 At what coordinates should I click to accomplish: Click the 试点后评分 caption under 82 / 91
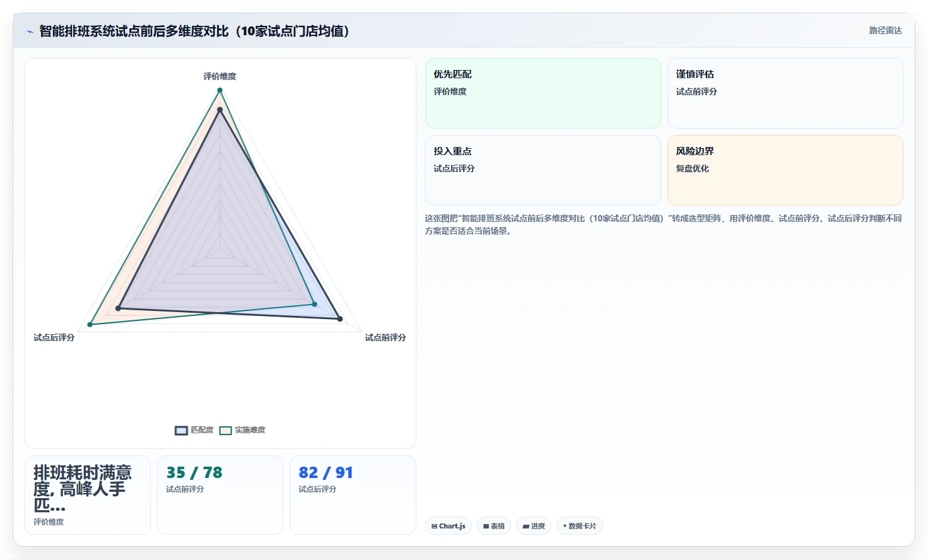click(317, 489)
